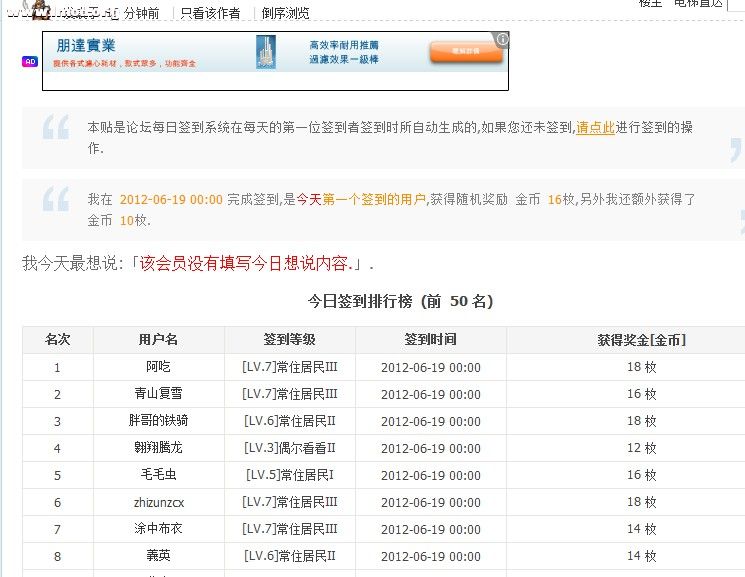Click 青山复雪's 16 枚 reward cell
The image size is (745, 577).
click(x=641, y=394)
